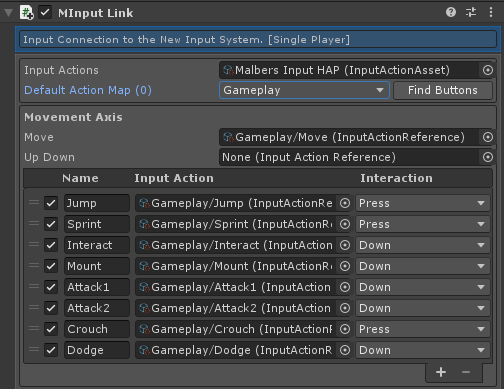
Task: Open Attack1 interaction Down dropdown
Action: point(423,287)
